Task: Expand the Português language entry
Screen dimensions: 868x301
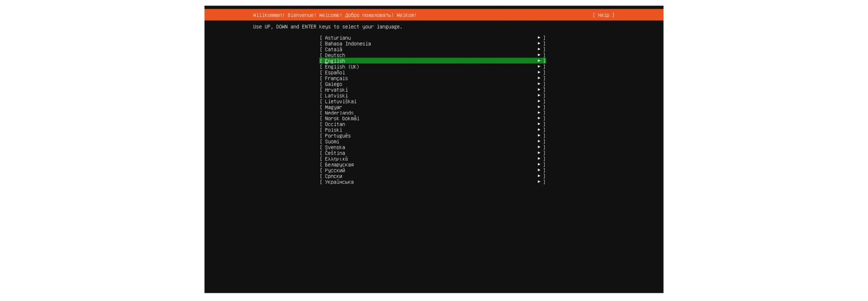Action: point(539,136)
